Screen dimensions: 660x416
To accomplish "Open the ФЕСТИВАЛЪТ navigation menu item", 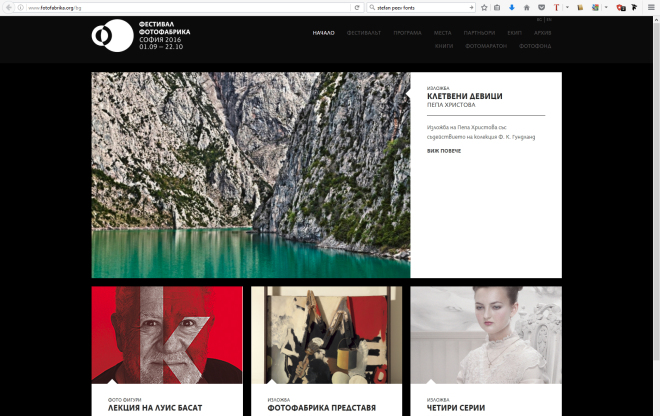I will click(x=364, y=33).
